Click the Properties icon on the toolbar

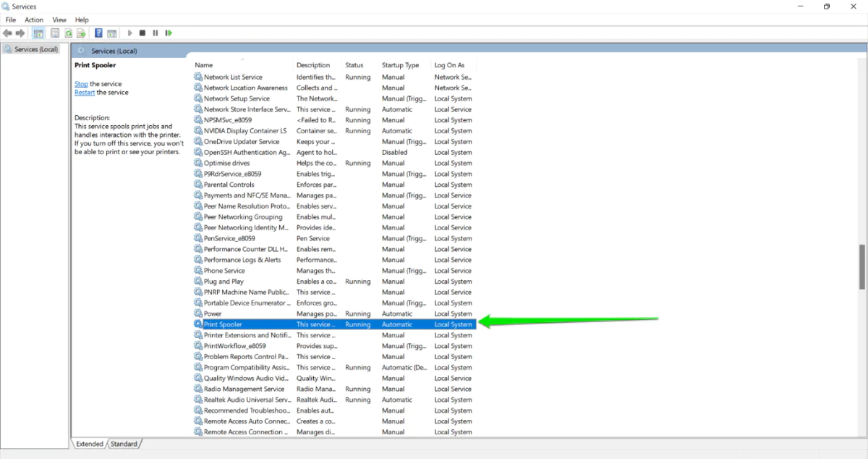coord(55,33)
